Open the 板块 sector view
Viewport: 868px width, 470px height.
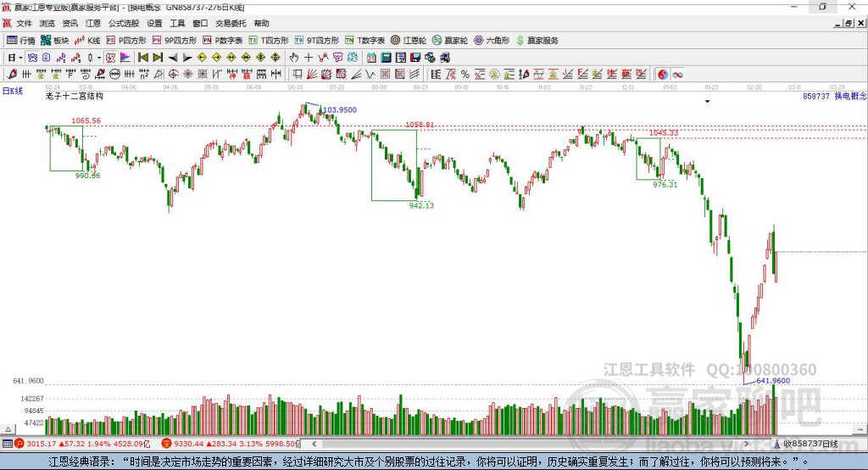(x=55, y=41)
